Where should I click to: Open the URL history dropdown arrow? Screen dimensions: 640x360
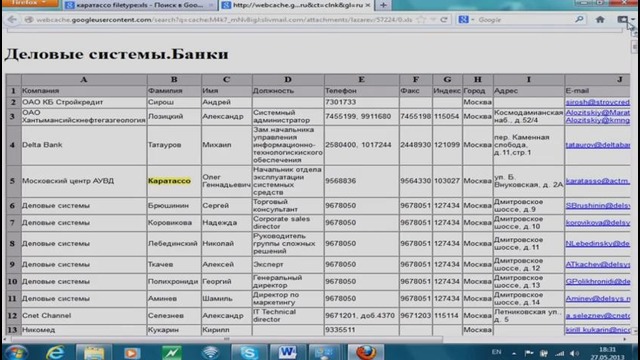click(433, 20)
